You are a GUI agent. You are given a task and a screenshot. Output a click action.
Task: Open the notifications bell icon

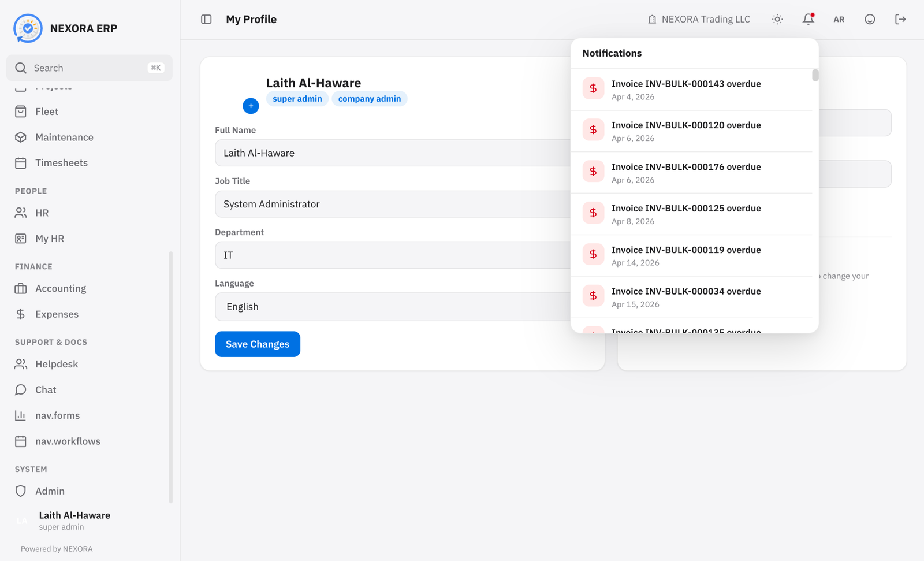(x=808, y=19)
